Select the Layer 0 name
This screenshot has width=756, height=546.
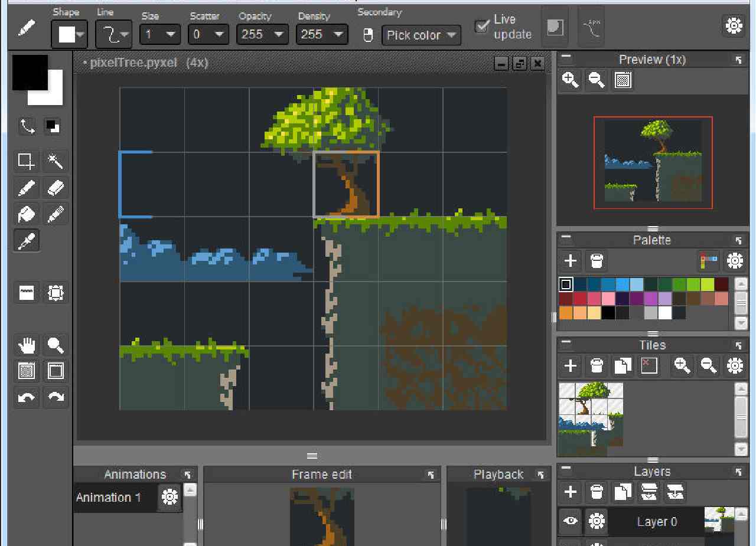tap(657, 522)
